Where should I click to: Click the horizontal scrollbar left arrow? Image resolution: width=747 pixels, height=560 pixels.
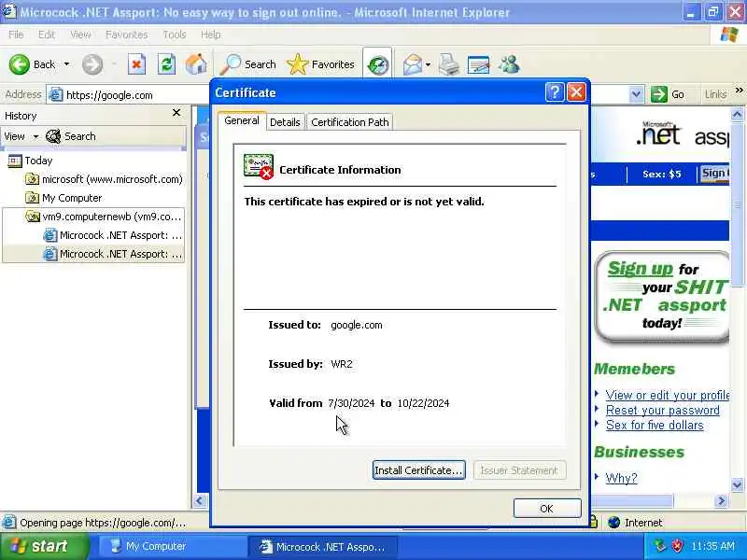point(200,500)
